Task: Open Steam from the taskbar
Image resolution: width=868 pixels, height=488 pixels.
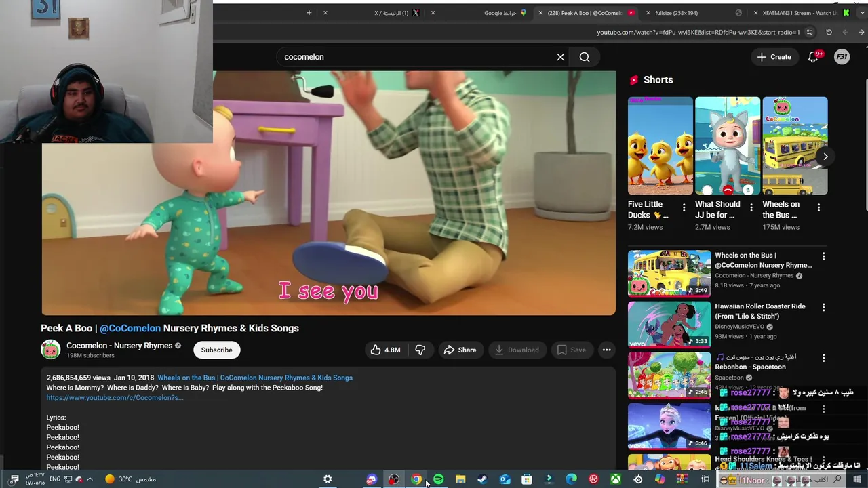Action: [482, 479]
